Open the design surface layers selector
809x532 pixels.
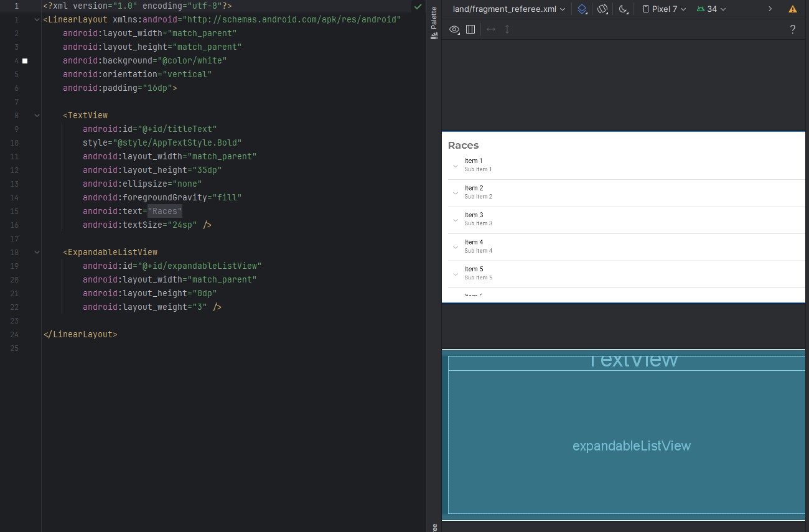coord(582,9)
